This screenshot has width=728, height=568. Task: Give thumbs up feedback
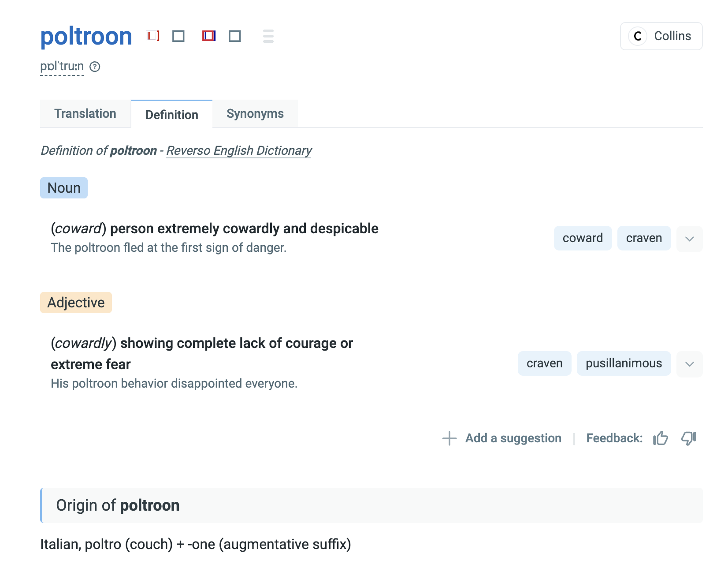660,438
